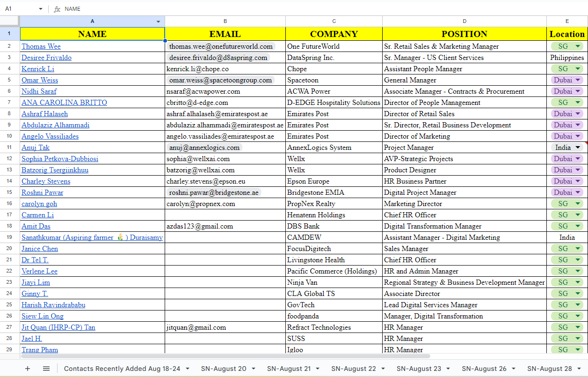The image size is (588, 377).
Task: Select the jitquan@gmail.com cell
Action: pos(225,327)
